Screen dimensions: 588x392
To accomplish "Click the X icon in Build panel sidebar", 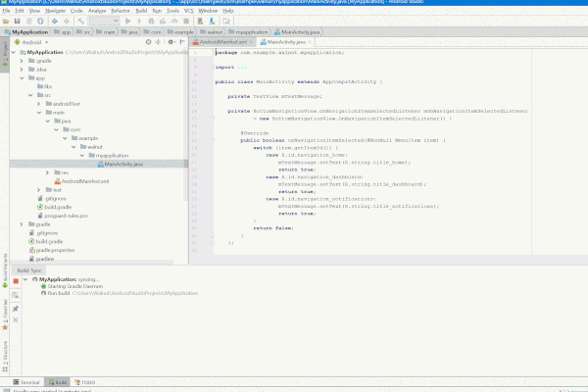I will (16, 320).
